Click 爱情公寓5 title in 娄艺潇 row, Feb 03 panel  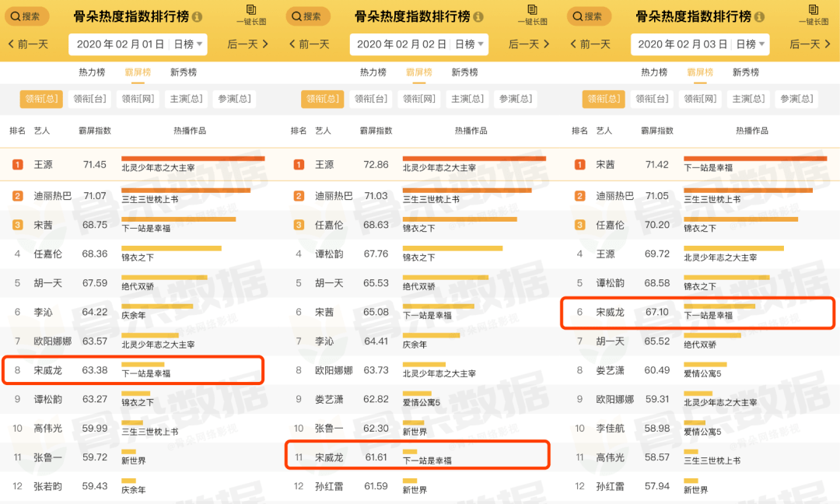(702, 373)
